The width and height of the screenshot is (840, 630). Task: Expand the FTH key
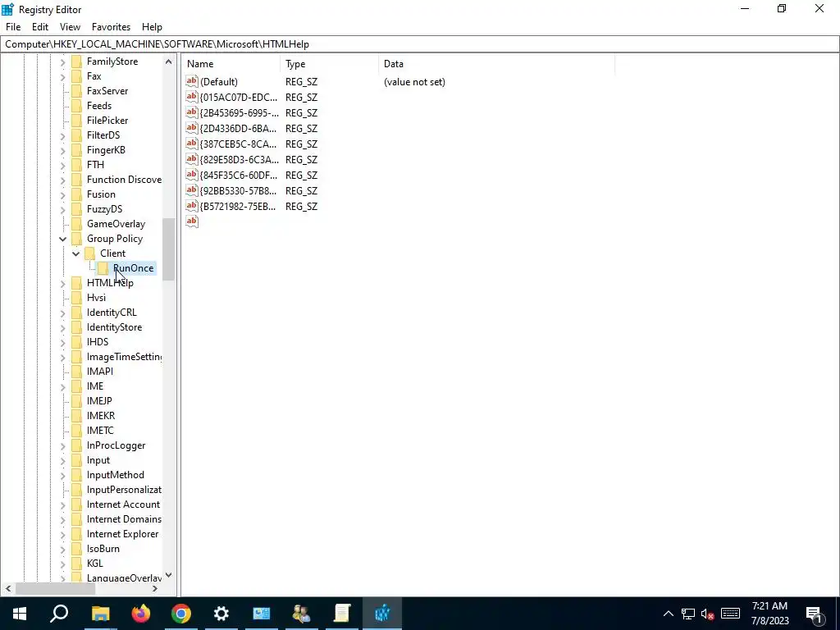[x=62, y=165]
